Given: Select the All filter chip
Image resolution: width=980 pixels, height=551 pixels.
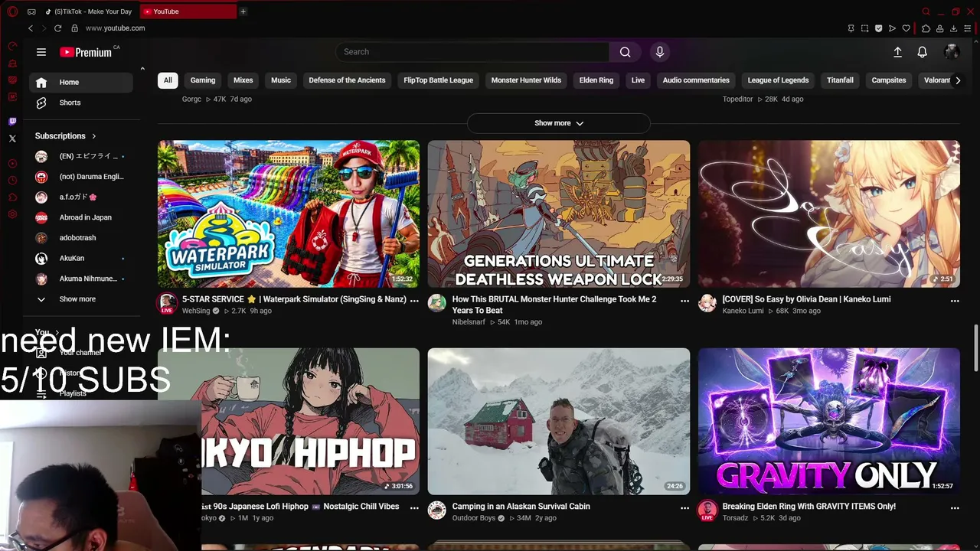Looking at the screenshot, I should pos(168,80).
